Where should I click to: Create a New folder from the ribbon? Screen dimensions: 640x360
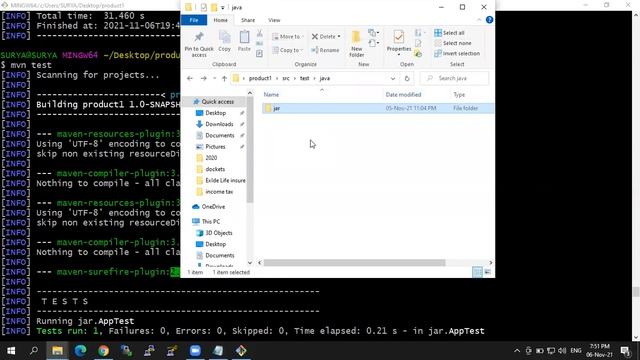coord(356,43)
